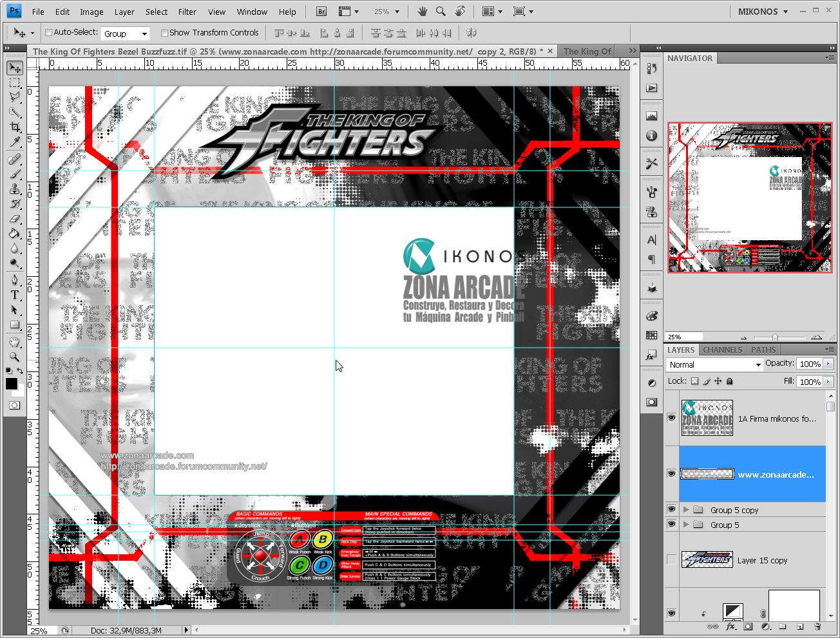Open the Character panel icon
This screenshot has height=638, width=840.
pos(651,240)
